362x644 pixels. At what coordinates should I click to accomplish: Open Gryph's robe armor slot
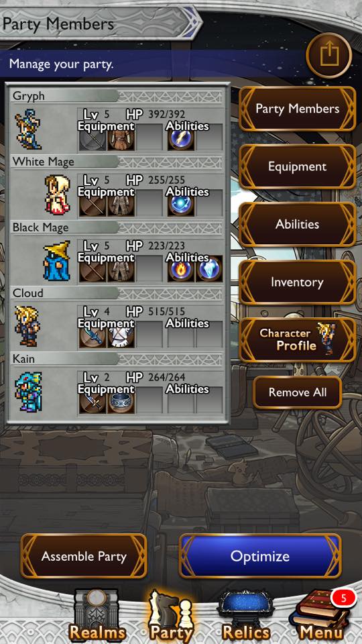point(121,138)
